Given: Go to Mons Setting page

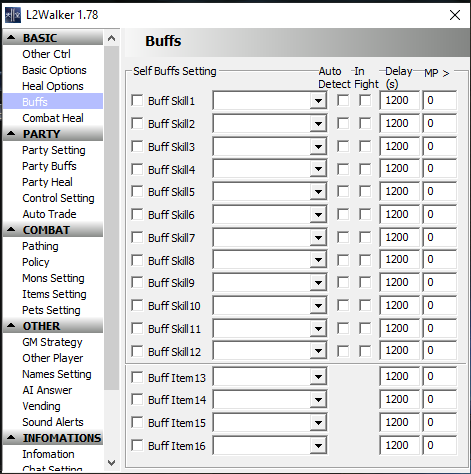Looking at the screenshot, I should coord(53,278).
